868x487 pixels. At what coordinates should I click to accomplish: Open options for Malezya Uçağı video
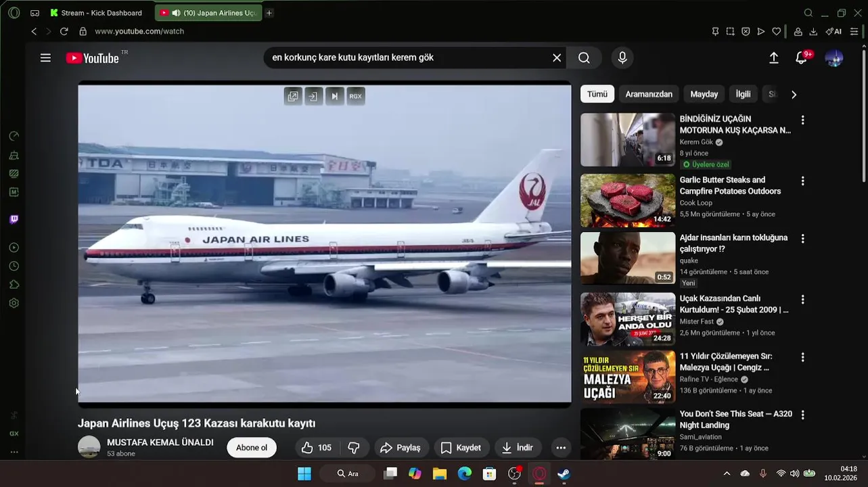pyautogui.click(x=803, y=357)
